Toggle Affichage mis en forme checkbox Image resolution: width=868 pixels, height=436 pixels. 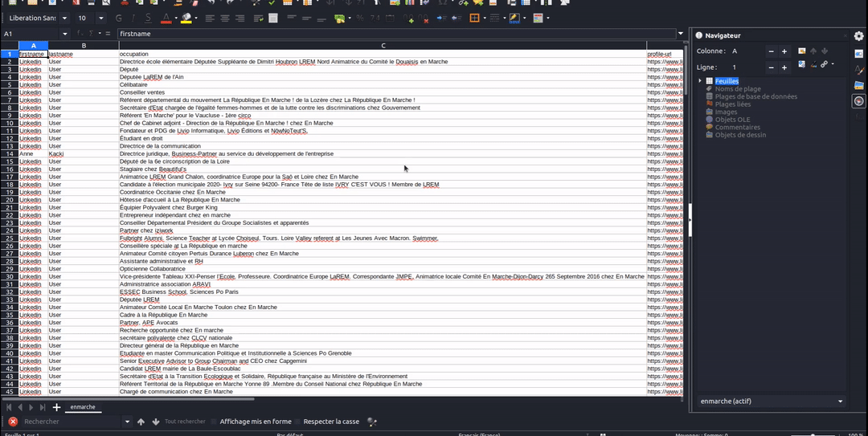[x=215, y=422]
